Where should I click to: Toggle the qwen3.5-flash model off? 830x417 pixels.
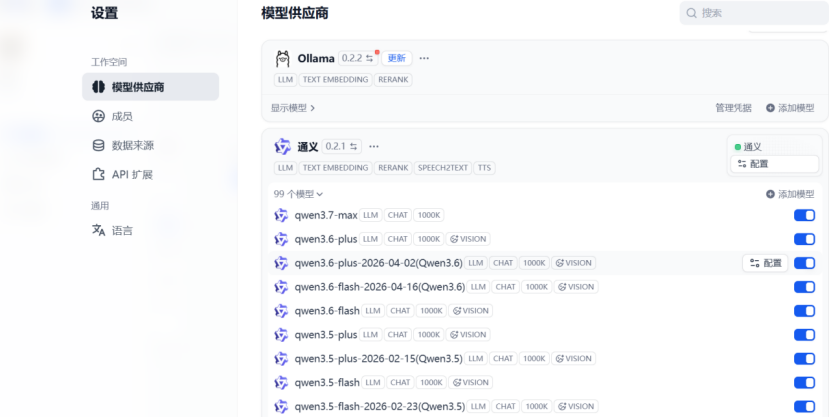(804, 383)
